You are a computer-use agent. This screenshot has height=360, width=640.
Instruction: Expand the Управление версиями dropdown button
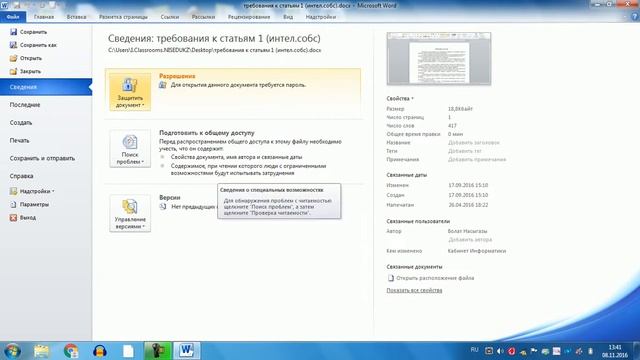click(130, 213)
